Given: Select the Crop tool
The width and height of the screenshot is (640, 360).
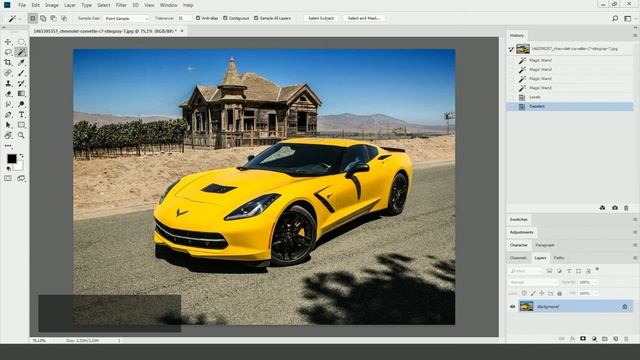Looking at the screenshot, I should coord(8,62).
